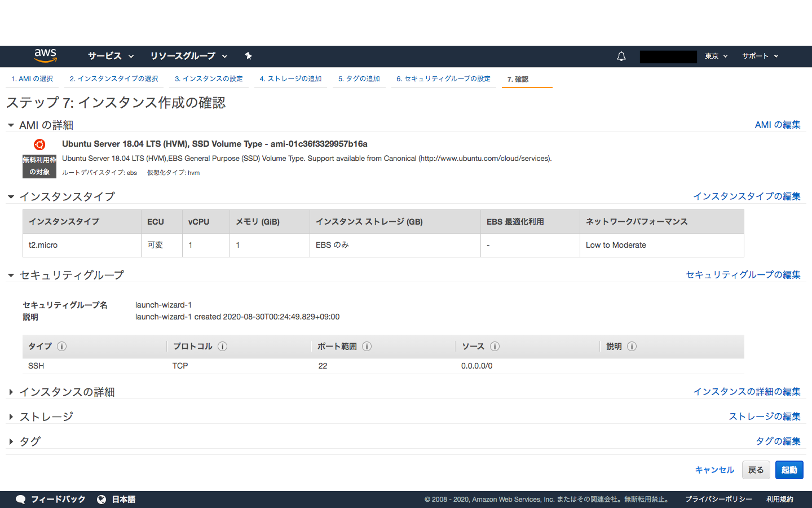Click the AMI の編集 link
This screenshot has width=812, height=508.
coord(778,125)
